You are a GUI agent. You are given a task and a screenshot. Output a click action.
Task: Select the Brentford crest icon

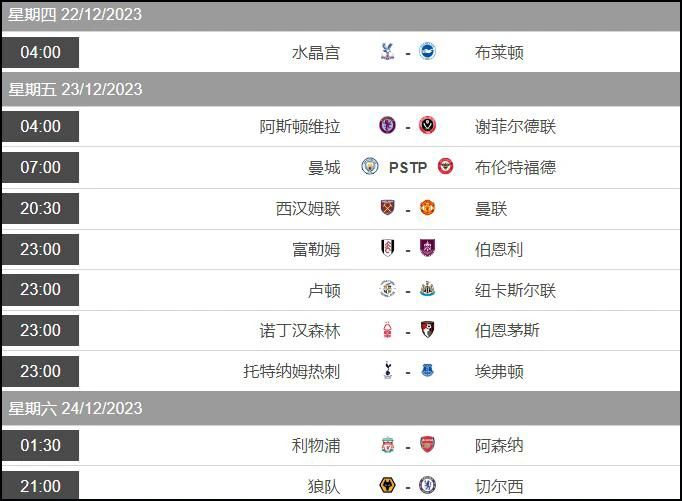445,166
